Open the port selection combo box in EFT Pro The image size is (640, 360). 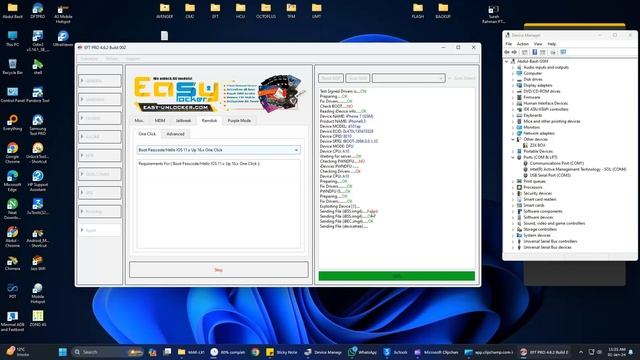click(408, 78)
